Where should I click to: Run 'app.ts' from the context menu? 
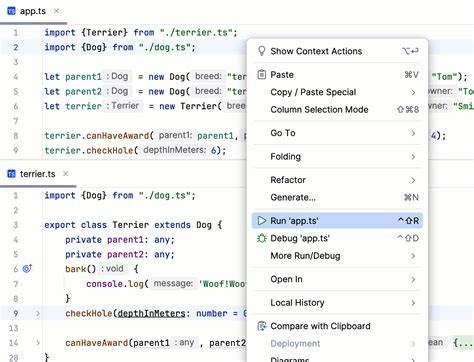[x=337, y=221]
